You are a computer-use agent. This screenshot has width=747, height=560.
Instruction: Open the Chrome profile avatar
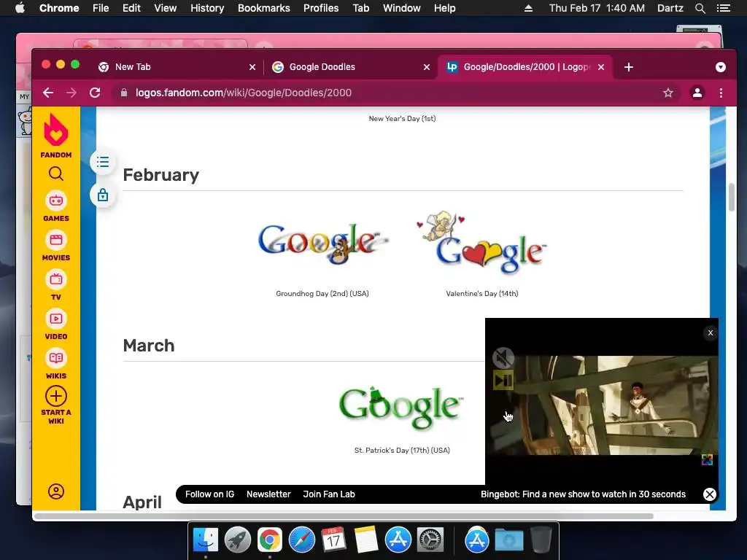697,93
